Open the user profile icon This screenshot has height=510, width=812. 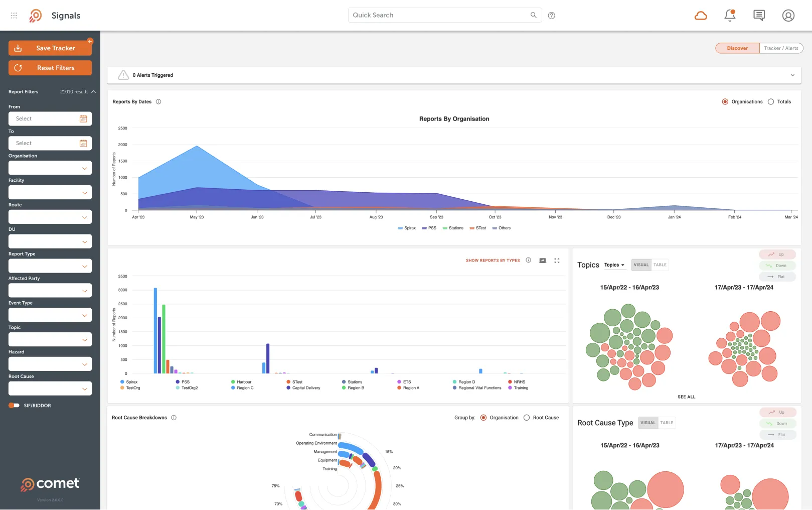point(788,16)
